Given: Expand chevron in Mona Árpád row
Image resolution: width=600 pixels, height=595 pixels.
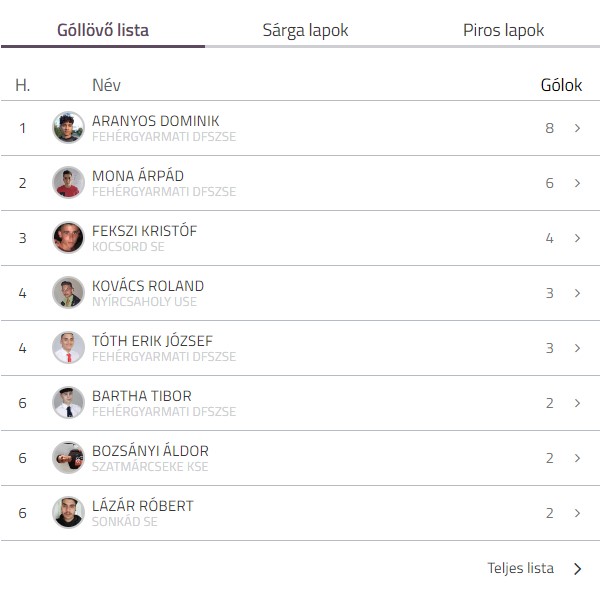Looking at the screenshot, I should tap(577, 183).
